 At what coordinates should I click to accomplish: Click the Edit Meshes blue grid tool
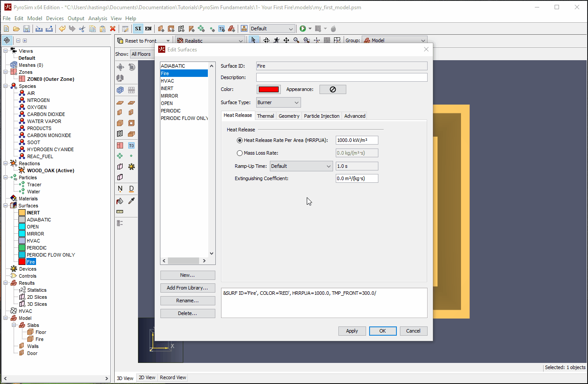(x=120, y=90)
